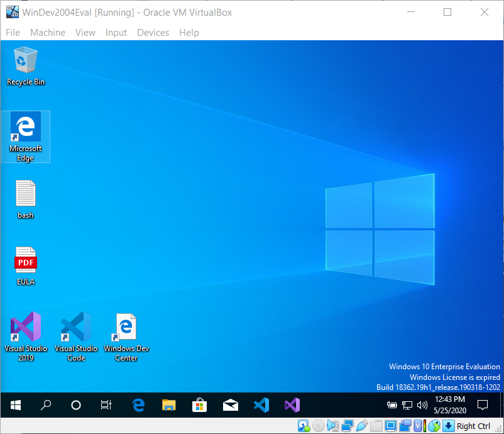
Task: Open the VirtualBox View menu
Action: click(x=85, y=33)
